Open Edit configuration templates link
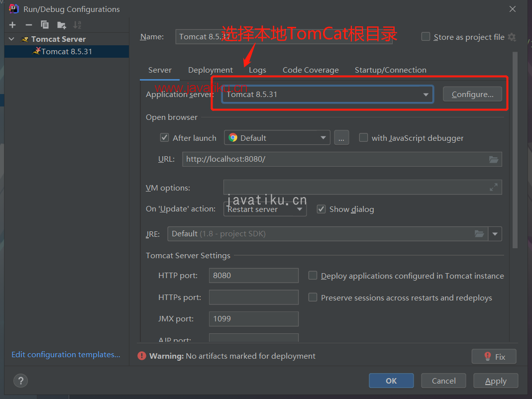The height and width of the screenshot is (399, 532). coord(66,355)
